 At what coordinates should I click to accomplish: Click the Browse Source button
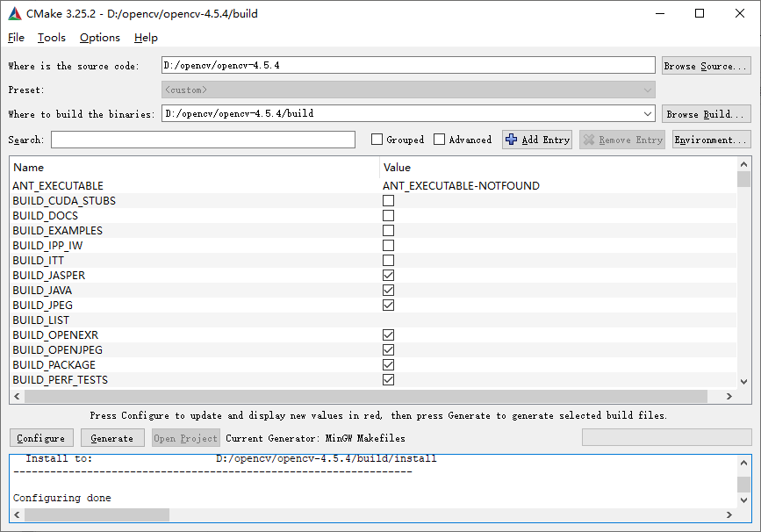[x=707, y=66]
